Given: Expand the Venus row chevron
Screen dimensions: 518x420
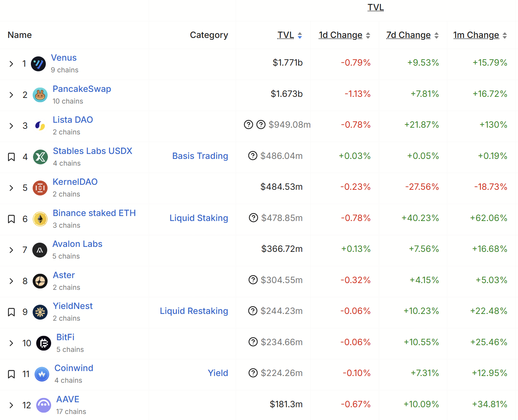Looking at the screenshot, I should point(11,64).
